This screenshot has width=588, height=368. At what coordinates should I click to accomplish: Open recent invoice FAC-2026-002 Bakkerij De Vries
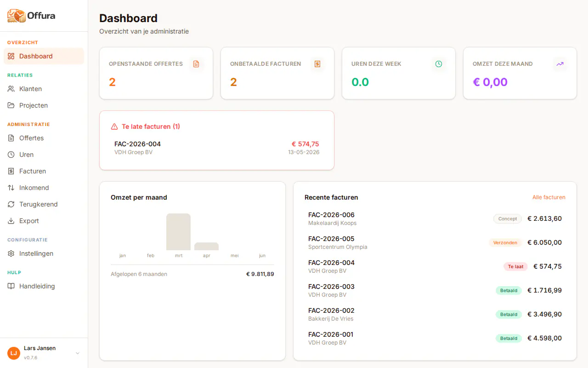tap(435, 314)
